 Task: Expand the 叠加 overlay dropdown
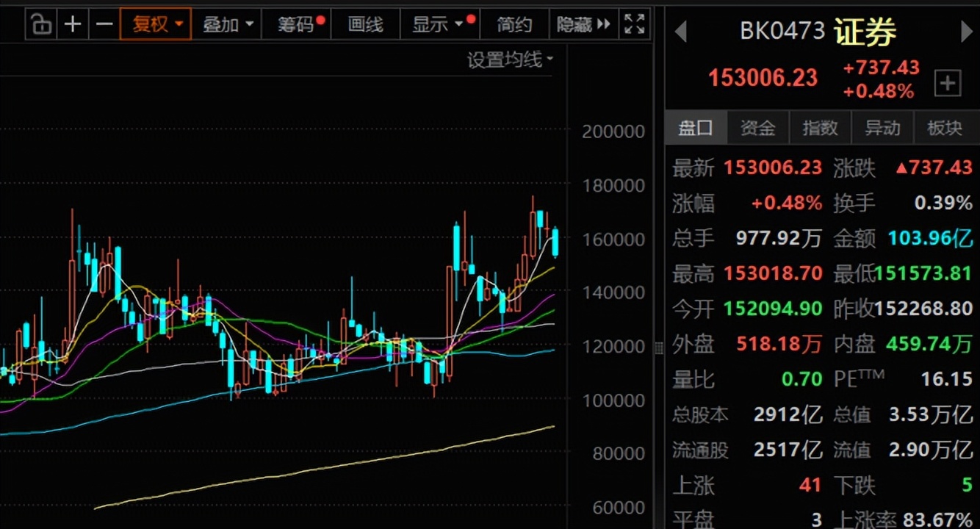tap(228, 24)
